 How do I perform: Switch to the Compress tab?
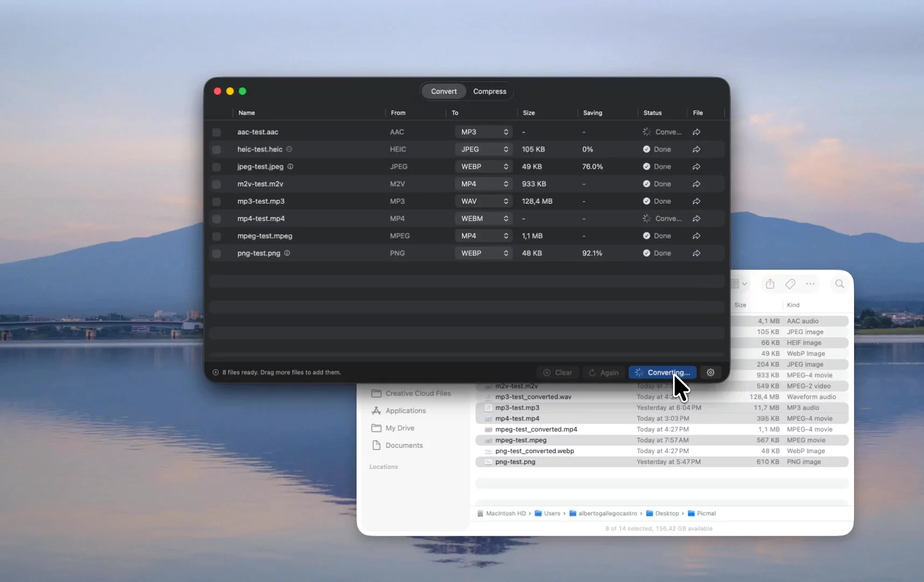(489, 92)
